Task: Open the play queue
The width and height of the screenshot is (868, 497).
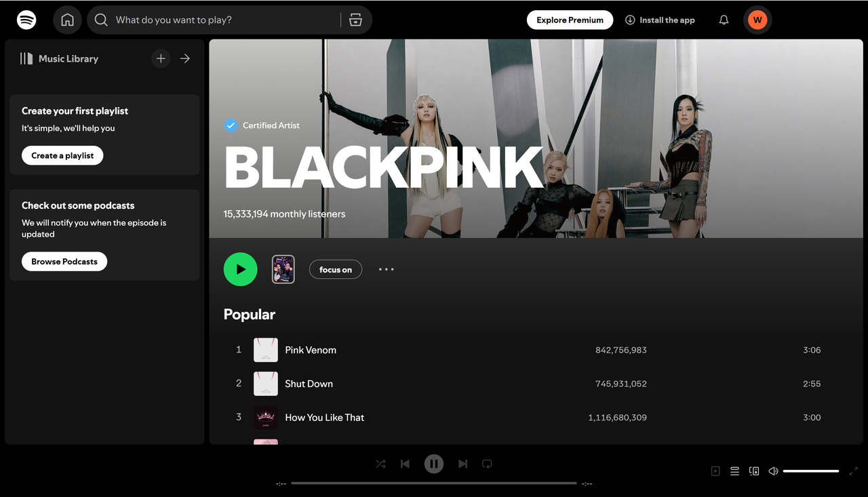Action: [734, 471]
